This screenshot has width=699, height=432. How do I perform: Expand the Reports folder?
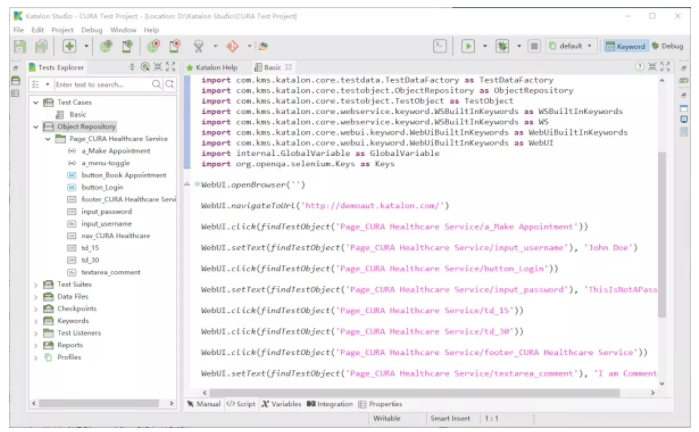pos(36,345)
